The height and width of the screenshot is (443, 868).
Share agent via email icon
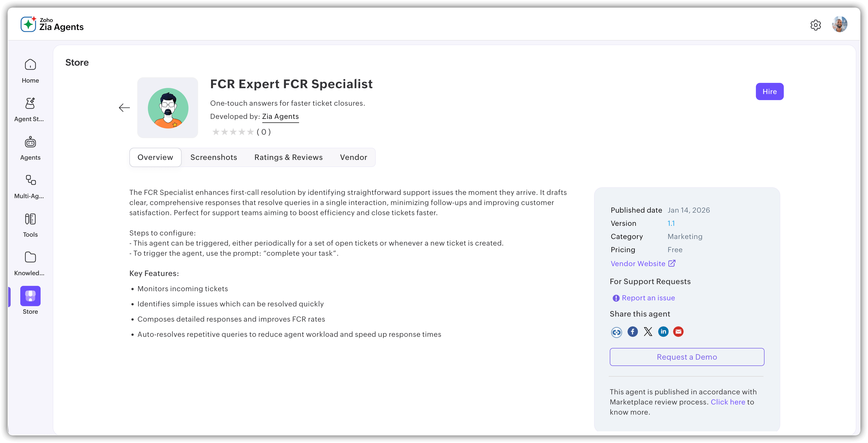(678, 332)
